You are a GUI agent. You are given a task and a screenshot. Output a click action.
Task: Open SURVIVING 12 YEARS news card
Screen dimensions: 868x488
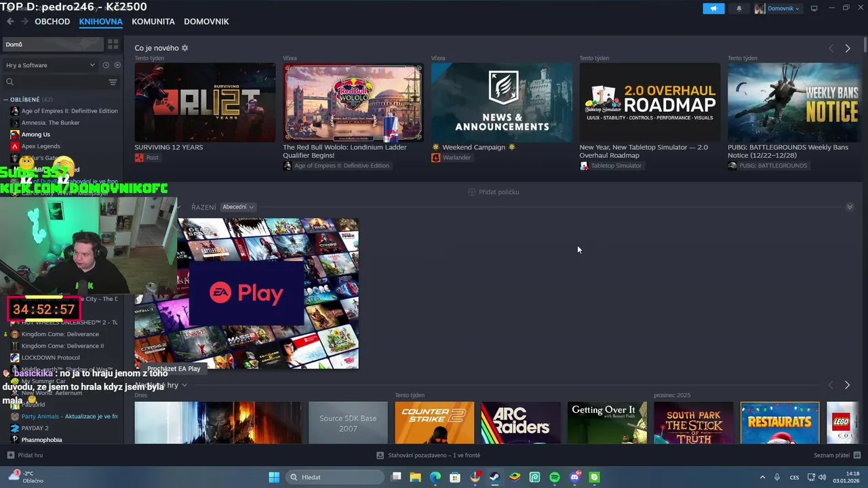(x=205, y=102)
